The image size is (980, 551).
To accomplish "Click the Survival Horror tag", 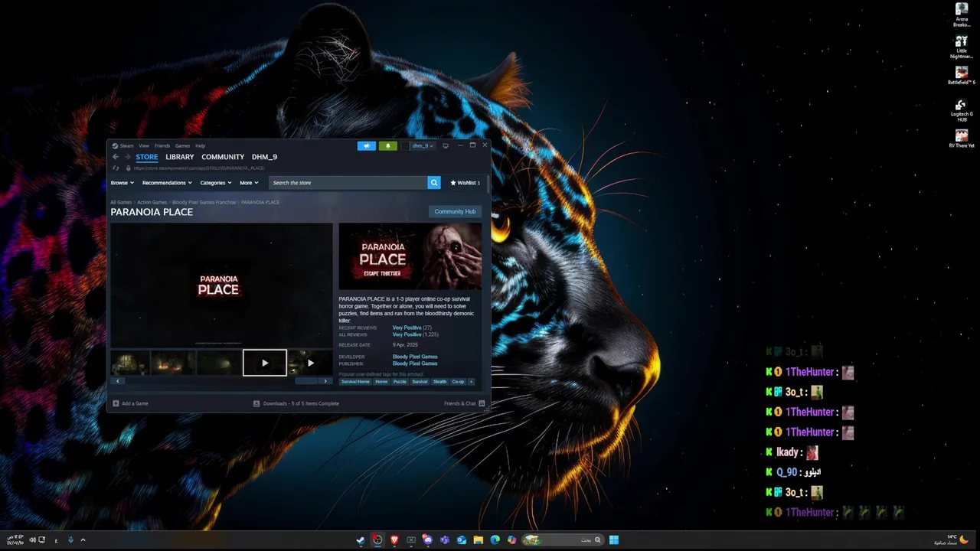I will (355, 381).
